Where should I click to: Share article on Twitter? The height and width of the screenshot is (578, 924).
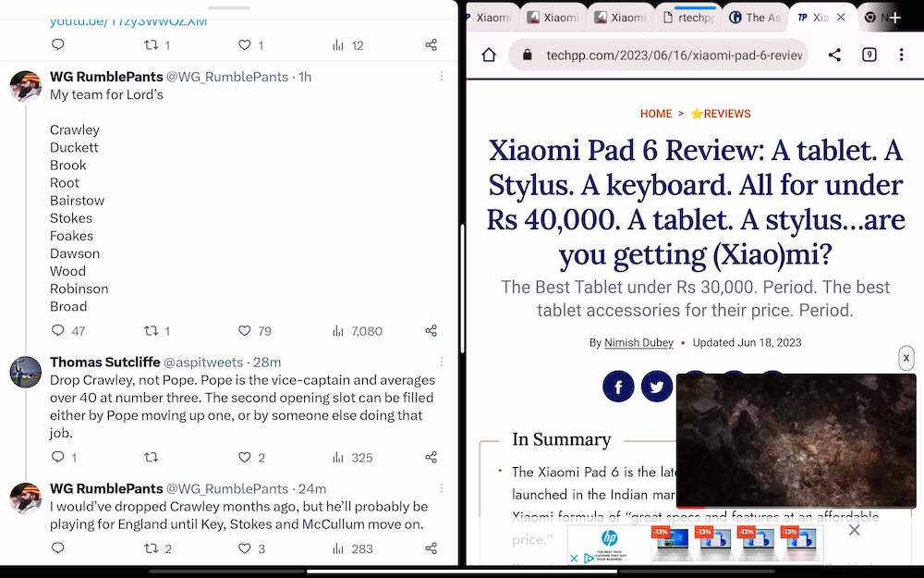click(x=656, y=386)
